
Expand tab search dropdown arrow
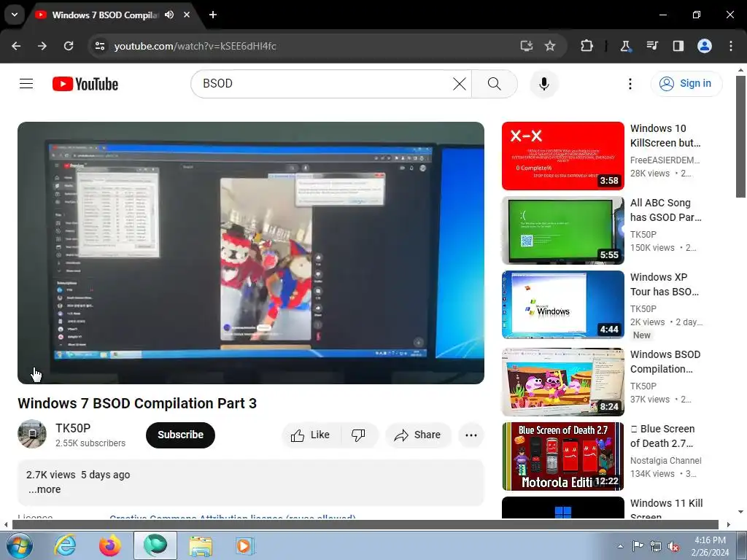pyautogui.click(x=15, y=15)
